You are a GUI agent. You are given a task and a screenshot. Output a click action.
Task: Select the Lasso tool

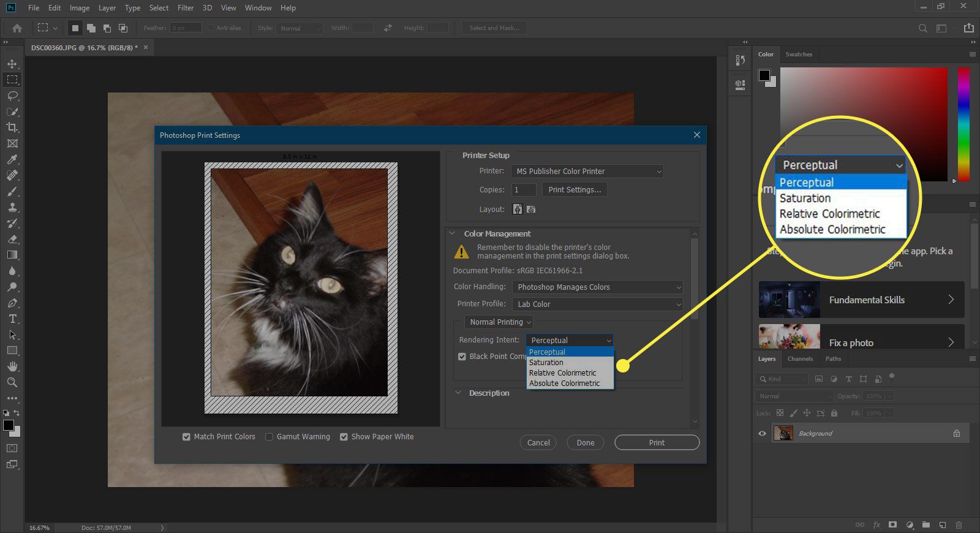(12, 96)
